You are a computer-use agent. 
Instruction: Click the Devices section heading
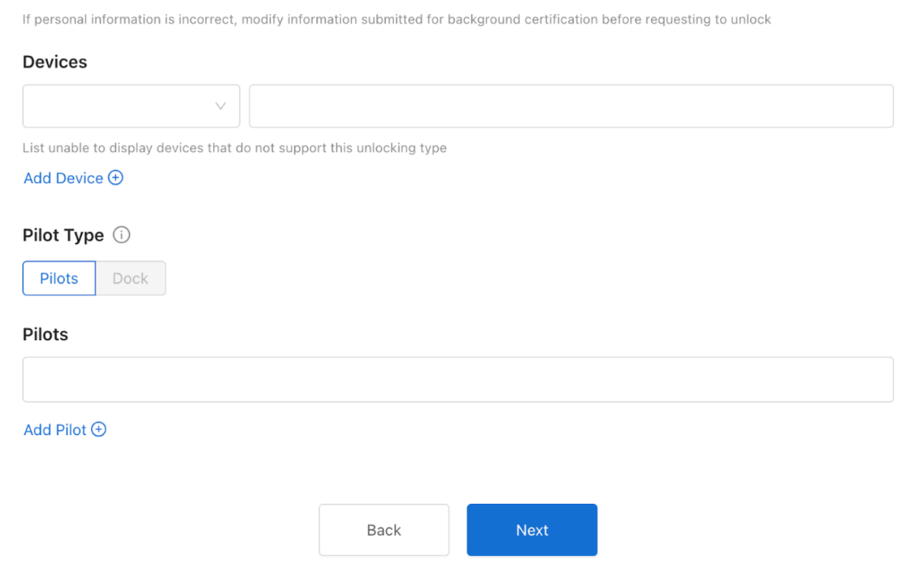coord(55,62)
